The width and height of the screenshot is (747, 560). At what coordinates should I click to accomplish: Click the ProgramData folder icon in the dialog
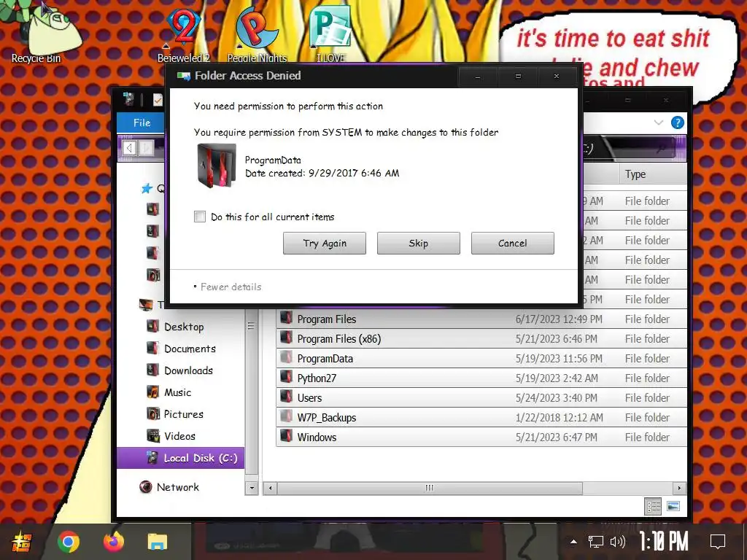coord(217,166)
